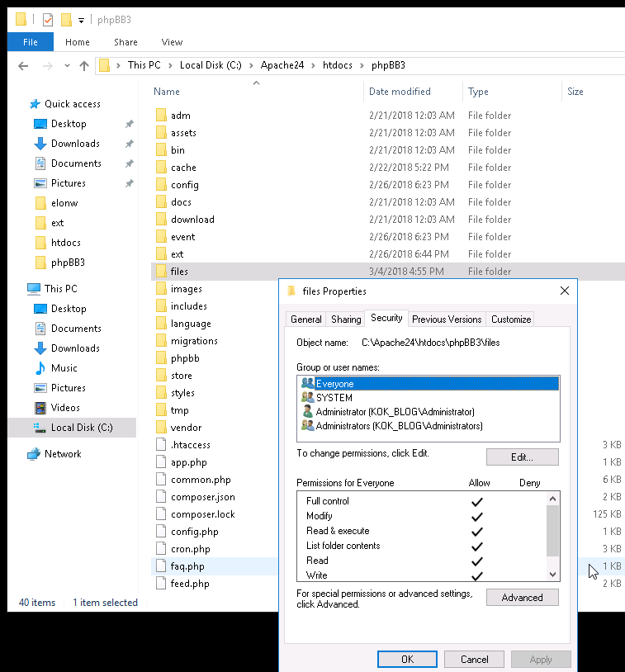Viewport: 625px width, 672px height.
Task: Select Music under This PC
Action: coord(64,368)
